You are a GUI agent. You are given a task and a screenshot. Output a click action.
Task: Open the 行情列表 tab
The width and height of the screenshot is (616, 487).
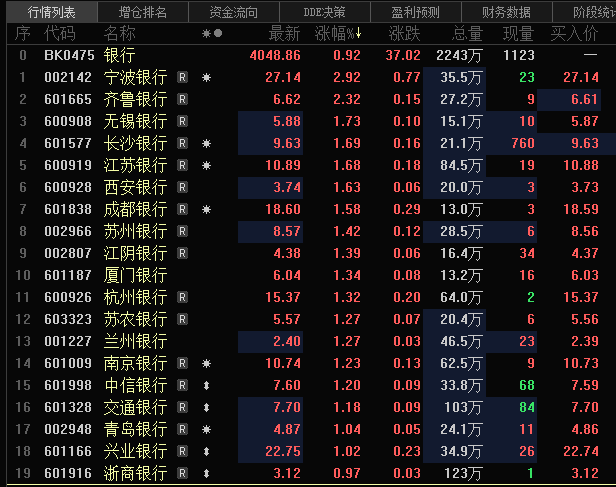click(52, 12)
